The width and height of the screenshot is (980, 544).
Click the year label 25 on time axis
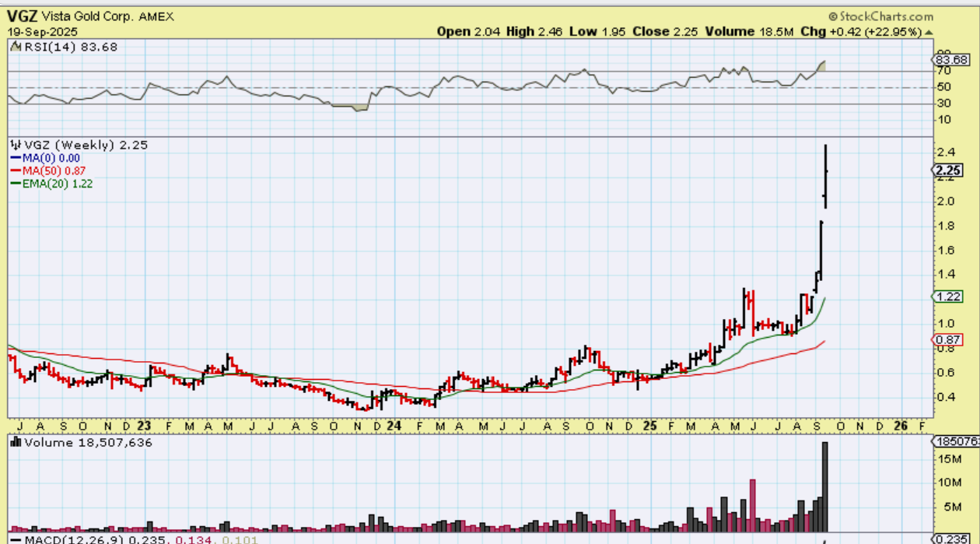pos(650,426)
